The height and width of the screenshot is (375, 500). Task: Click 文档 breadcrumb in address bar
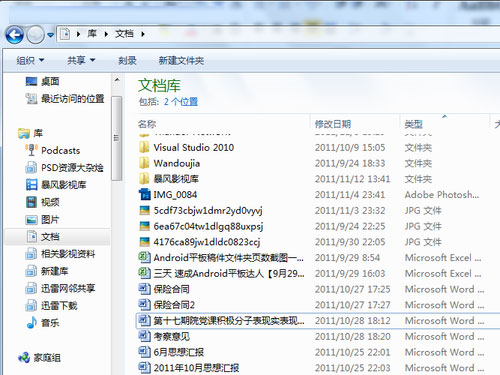[x=124, y=34]
